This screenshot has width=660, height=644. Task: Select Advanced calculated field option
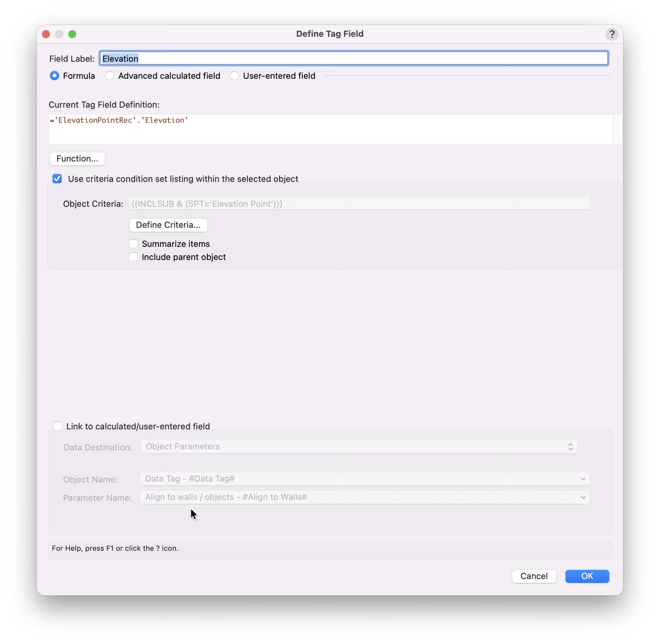pyautogui.click(x=110, y=76)
